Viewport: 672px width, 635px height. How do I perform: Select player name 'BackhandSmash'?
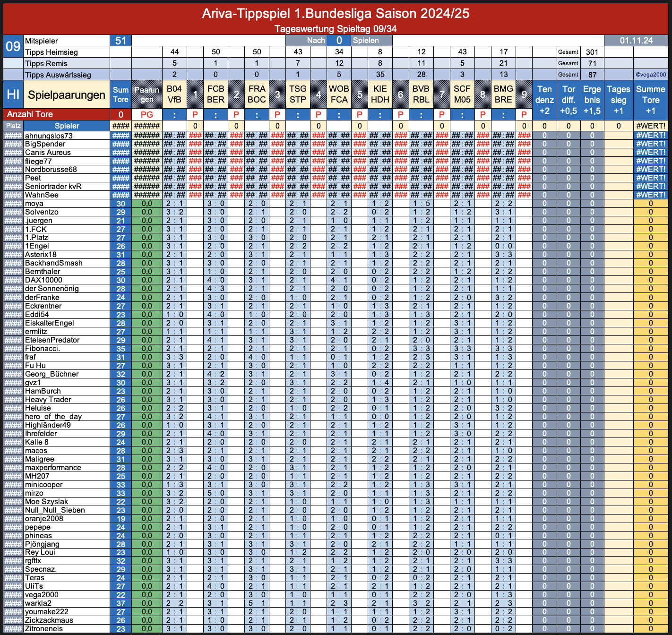[x=53, y=263]
